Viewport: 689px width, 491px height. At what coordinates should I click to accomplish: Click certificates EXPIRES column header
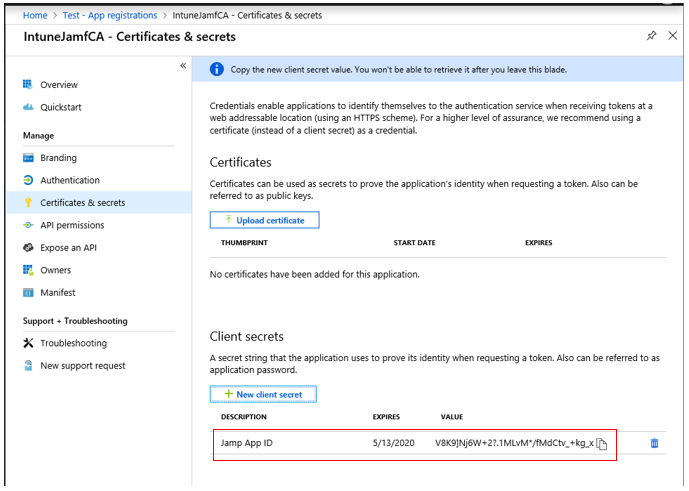(539, 243)
